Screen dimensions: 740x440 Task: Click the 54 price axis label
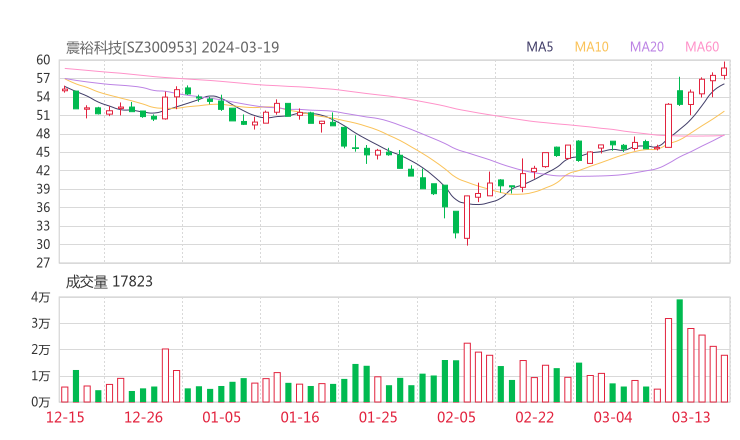point(43,97)
